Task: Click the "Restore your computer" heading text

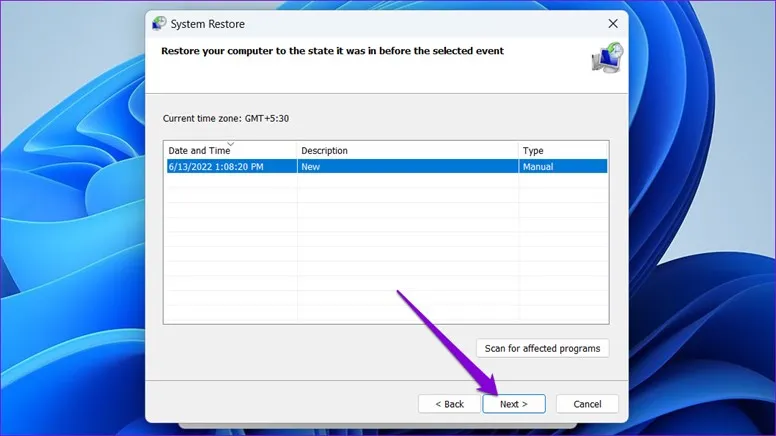Action: 332,50
